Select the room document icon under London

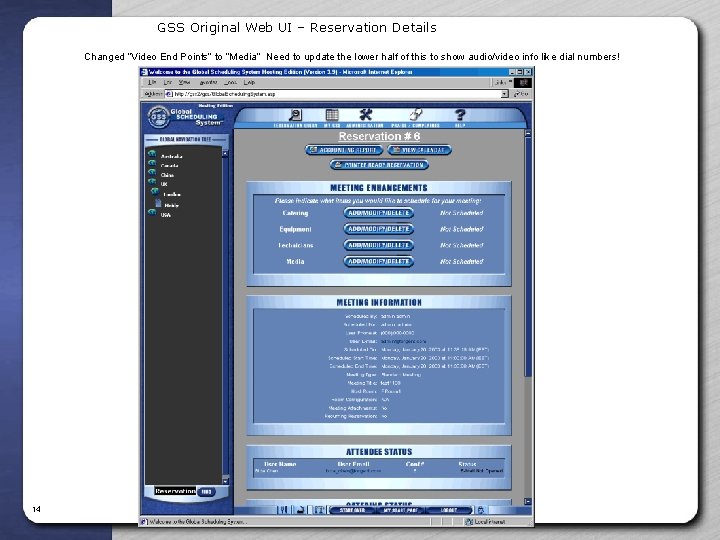158,203
